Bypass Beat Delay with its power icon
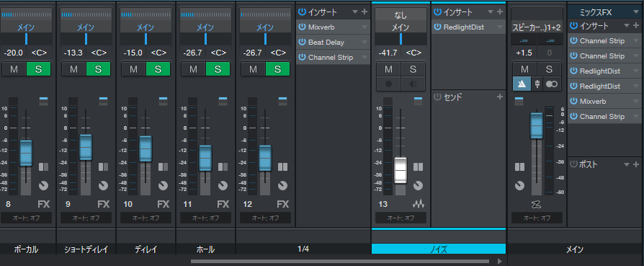 tap(302, 43)
